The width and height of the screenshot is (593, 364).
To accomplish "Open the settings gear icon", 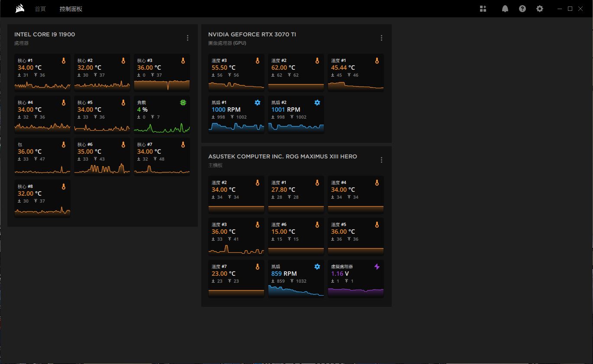I will click(540, 9).
